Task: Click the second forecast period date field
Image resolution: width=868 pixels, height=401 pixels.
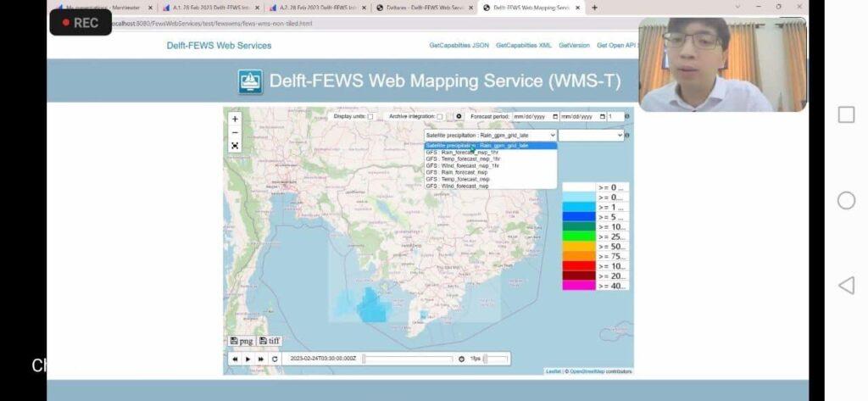Action: point(583,117)
